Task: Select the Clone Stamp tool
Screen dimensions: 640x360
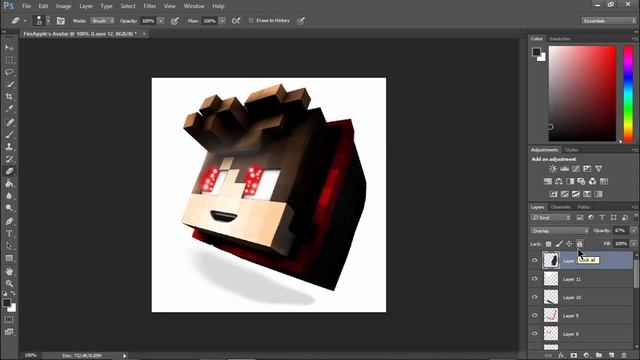Action: pos(9,147)
